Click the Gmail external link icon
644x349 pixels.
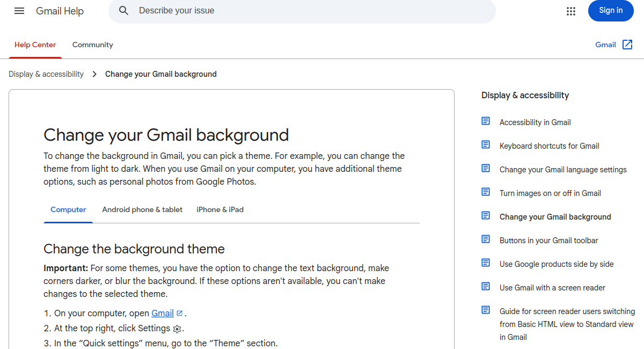[x=627, y=45]
